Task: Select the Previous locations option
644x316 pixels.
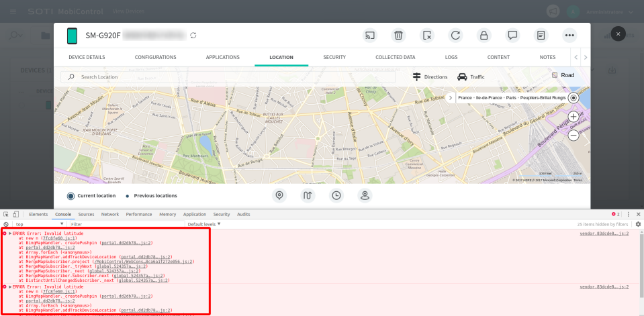Action: [127, 196]
